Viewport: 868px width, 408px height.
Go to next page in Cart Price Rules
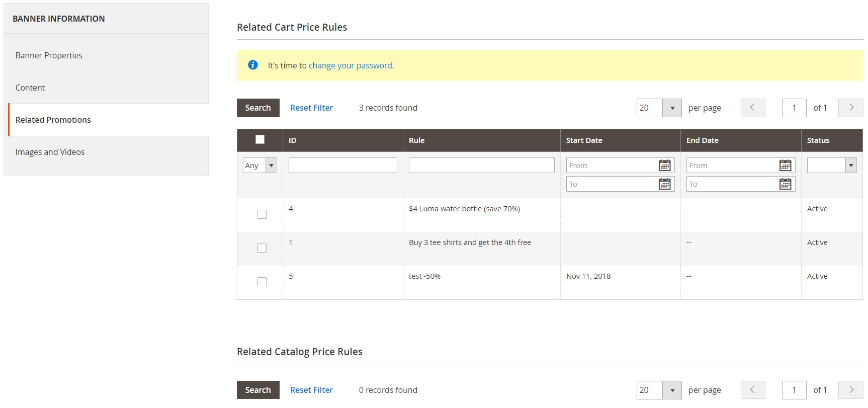coord(850,108)
